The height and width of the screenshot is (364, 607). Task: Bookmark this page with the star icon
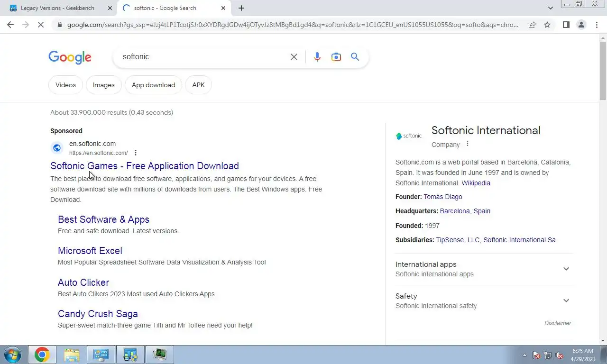coord(547,25)
